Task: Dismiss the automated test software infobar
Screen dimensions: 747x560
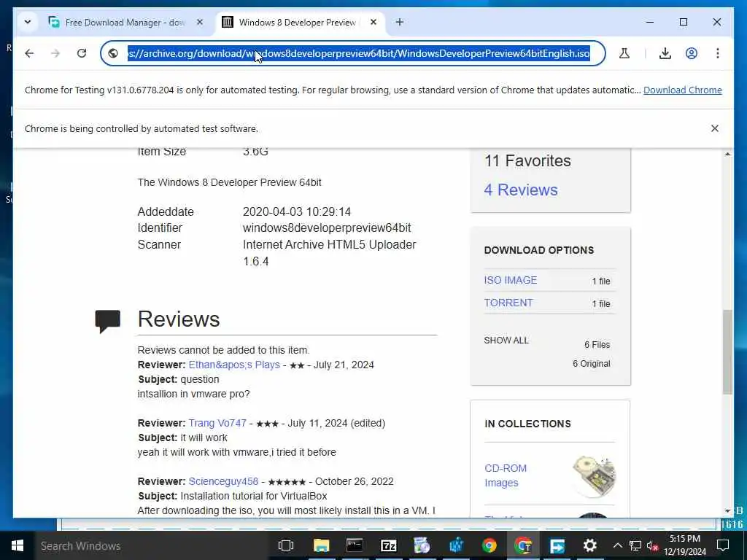Action: [715, 128]
